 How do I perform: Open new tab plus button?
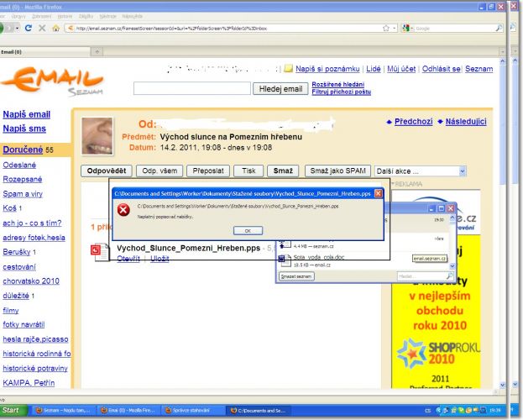pos(97,51)
